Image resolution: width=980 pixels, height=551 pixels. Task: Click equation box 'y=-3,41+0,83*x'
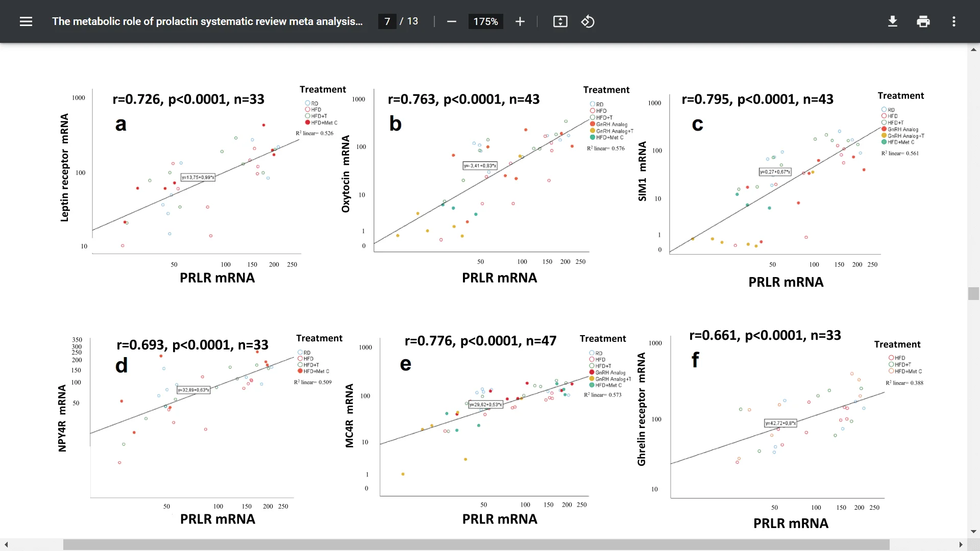click(x=480, y=166)
